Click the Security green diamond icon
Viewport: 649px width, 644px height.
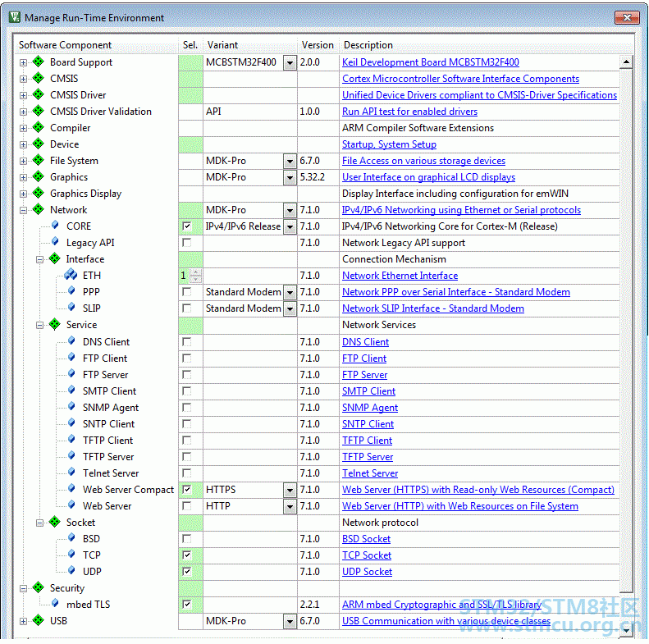39,587
